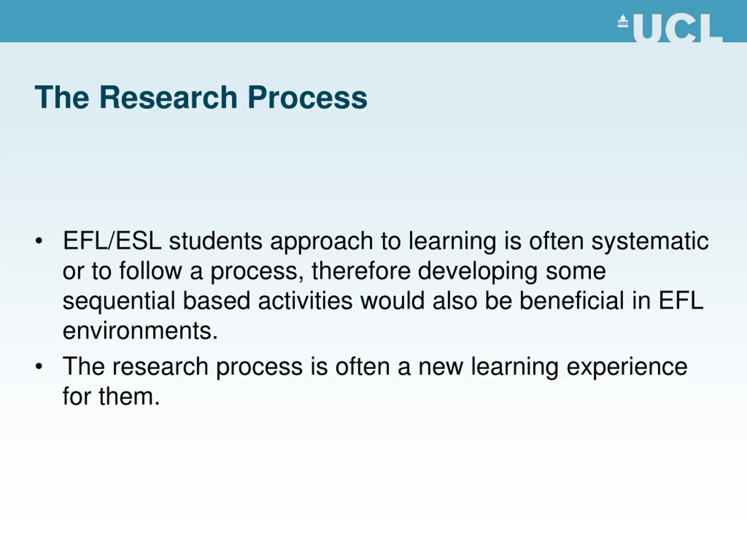This screenshot has height=560, width=747.
Task: Click the word 'therefore' in second line
Action: click(361, 271)
